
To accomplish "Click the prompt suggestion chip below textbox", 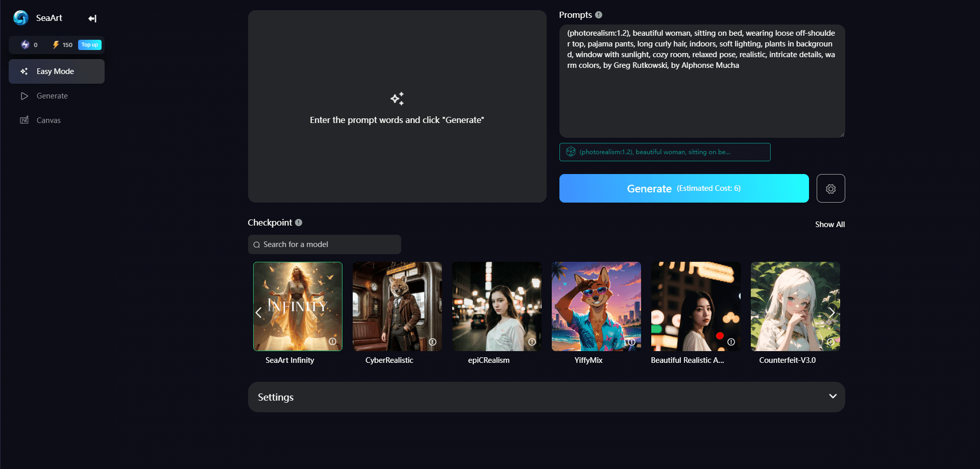I will 665,152.
